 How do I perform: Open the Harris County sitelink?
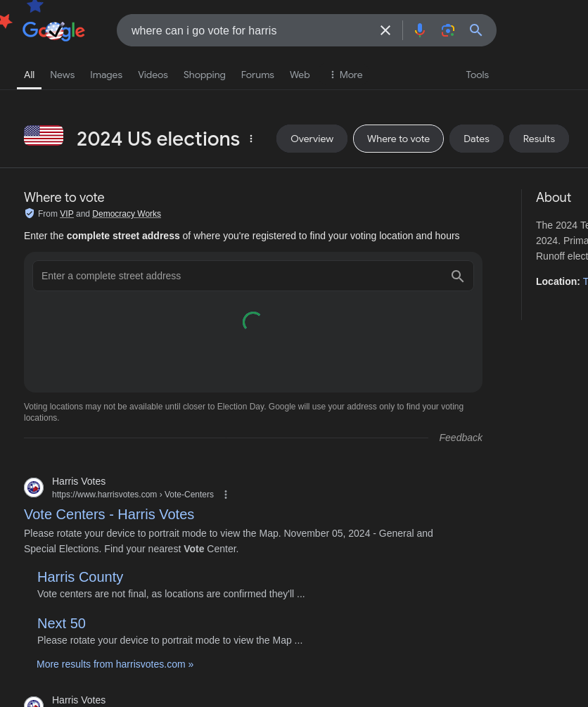[x=80, y=577]
